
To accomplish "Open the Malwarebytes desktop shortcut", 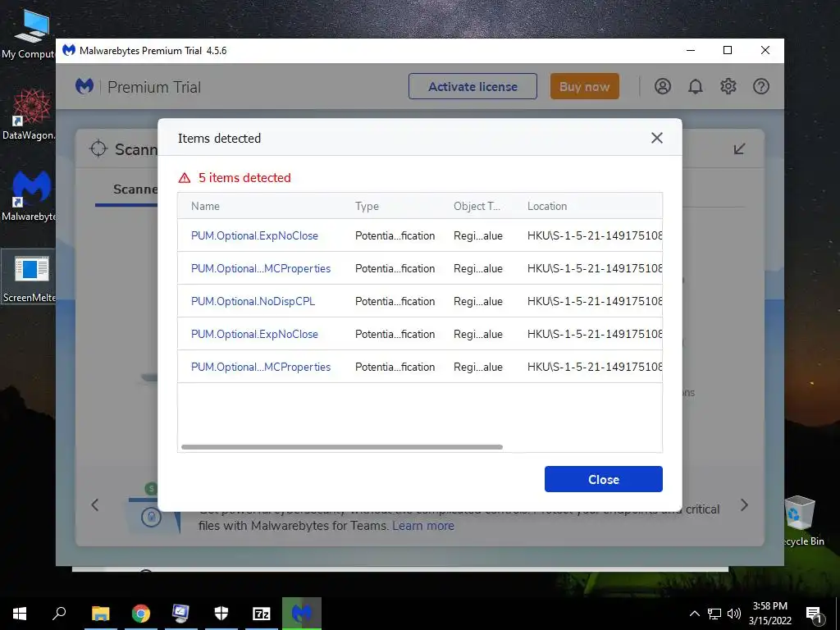I will tap(30, 197).
